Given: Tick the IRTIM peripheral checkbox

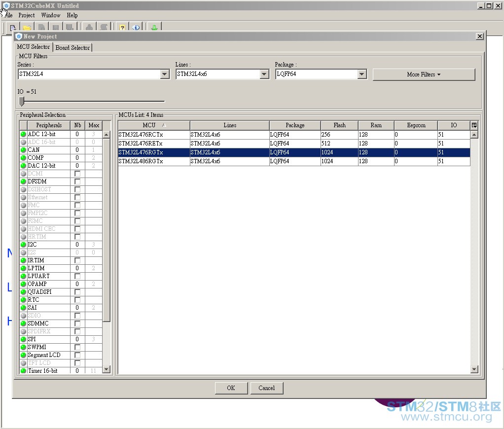Looking at the screenshot, I should point(77,260).
